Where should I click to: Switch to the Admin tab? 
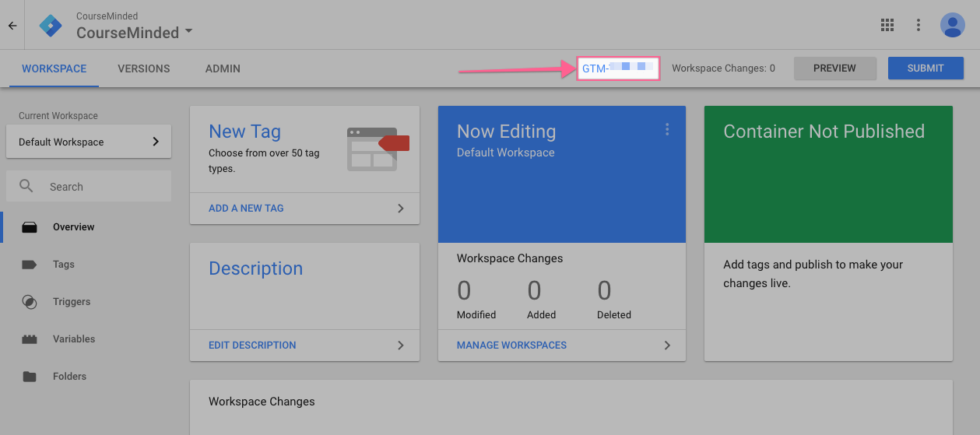coord(223,68)
